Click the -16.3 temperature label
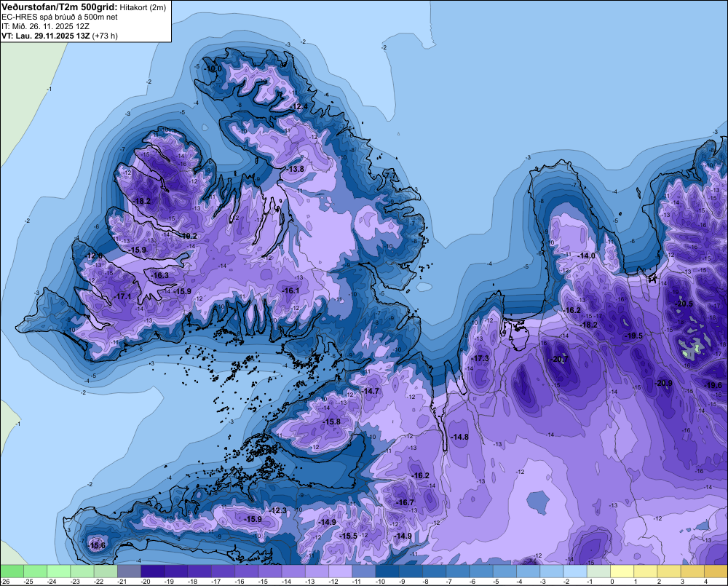The width and height of the screenshot is (728, 586). click(x=159, y=275)
